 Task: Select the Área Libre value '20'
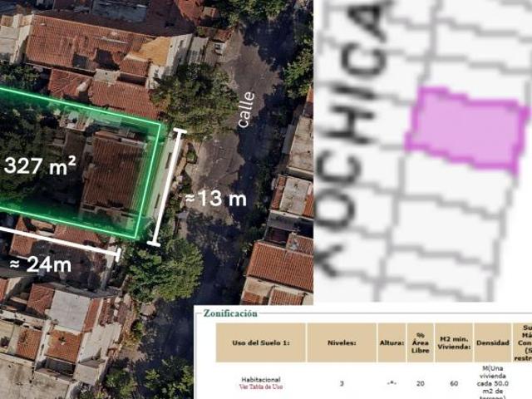[x=420, y=383]
